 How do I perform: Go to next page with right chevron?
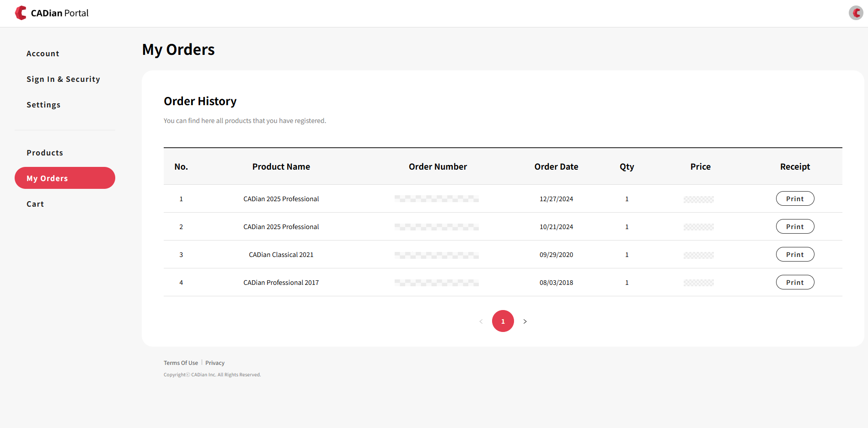(x=525, y=321)
